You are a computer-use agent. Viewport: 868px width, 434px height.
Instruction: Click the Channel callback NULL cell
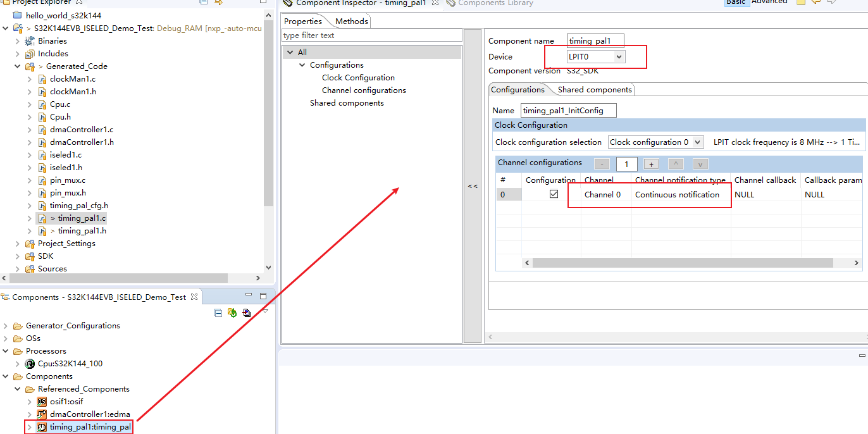click(x=766, y=195)
